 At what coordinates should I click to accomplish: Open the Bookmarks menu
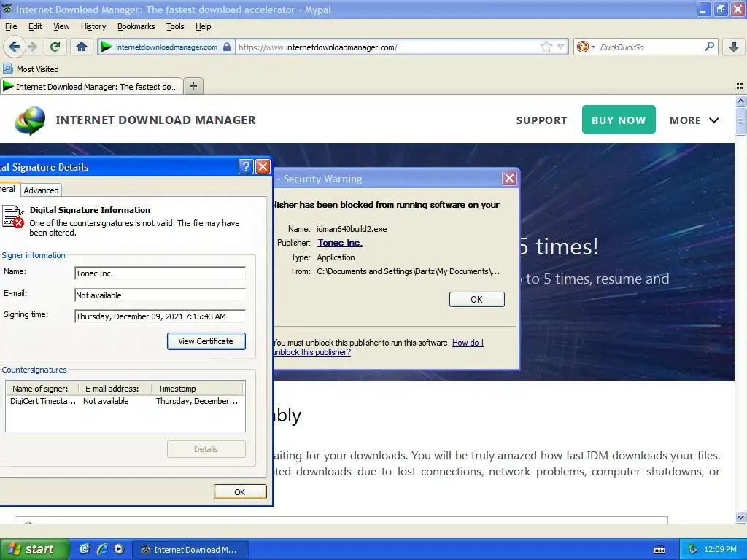(136, 26)
